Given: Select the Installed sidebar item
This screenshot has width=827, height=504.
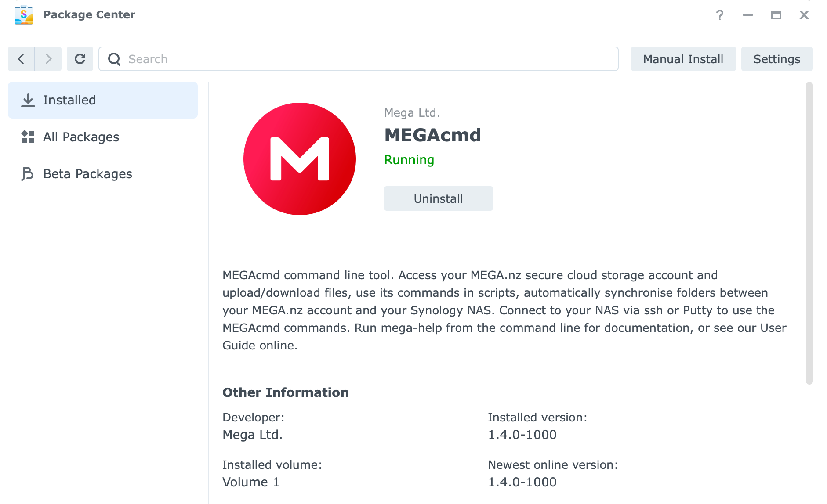Looking at the screenshot, I should pyautogui.click(x=103, y=100).
